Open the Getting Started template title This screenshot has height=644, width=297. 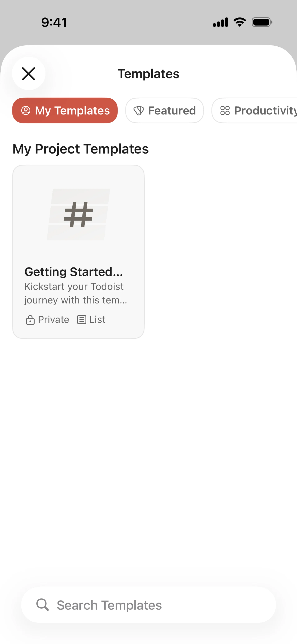(x=74, y=272)
